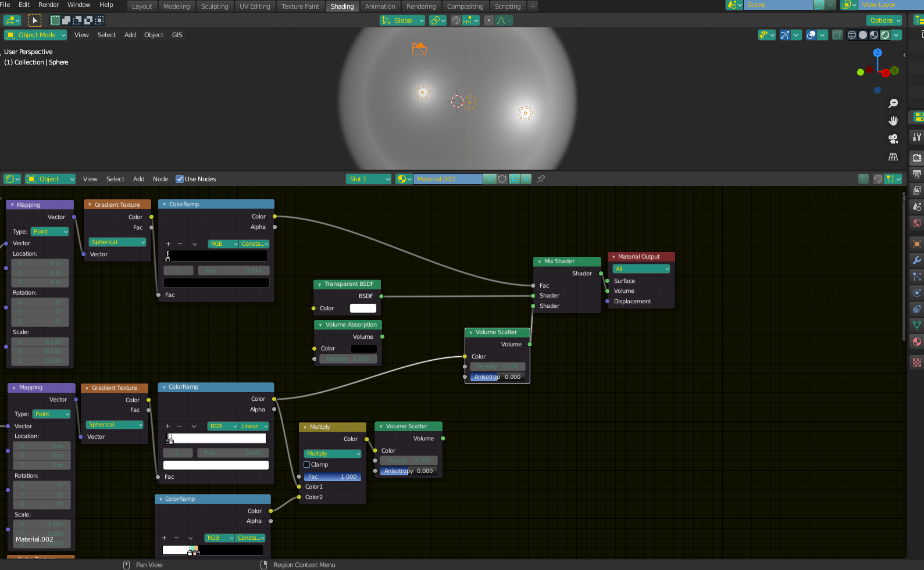Open the File menu
924x570 pixels.
[x=5, y=5]
